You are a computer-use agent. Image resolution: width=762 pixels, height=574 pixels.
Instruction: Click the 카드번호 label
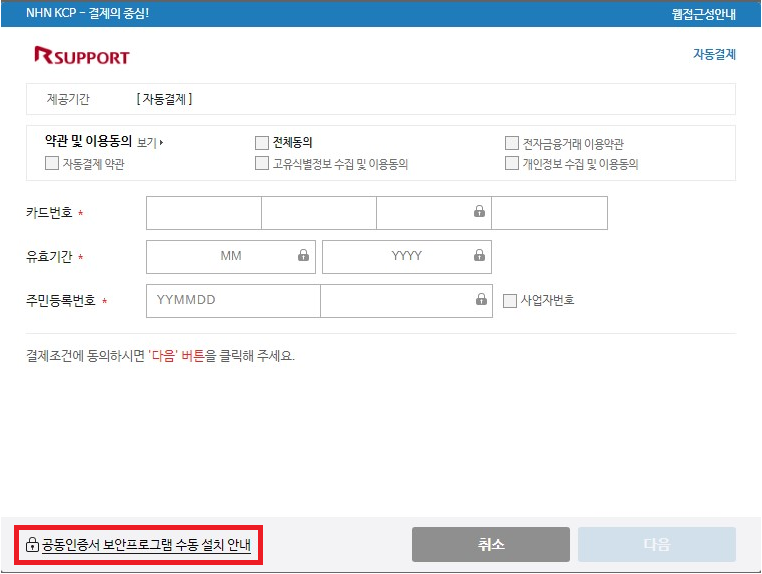[49, 212]
